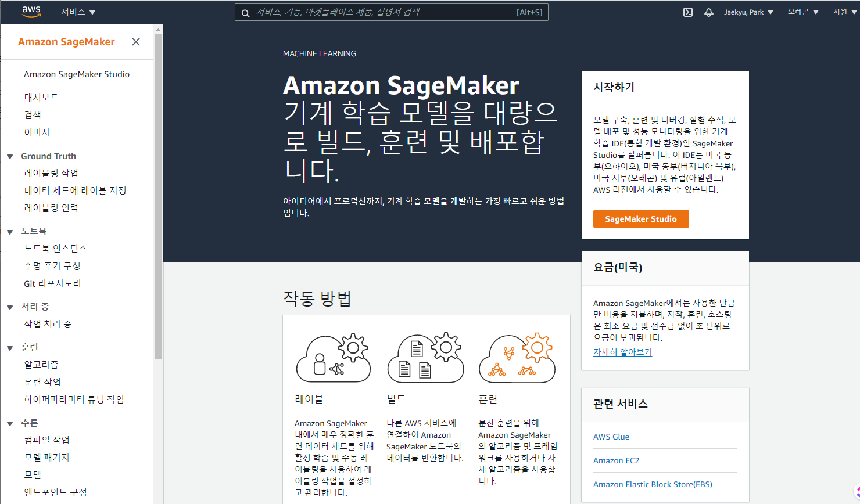Screen dimensions: 860x504
Task: Open 작업 처리 중 page
Action: [x=48, y=324]
